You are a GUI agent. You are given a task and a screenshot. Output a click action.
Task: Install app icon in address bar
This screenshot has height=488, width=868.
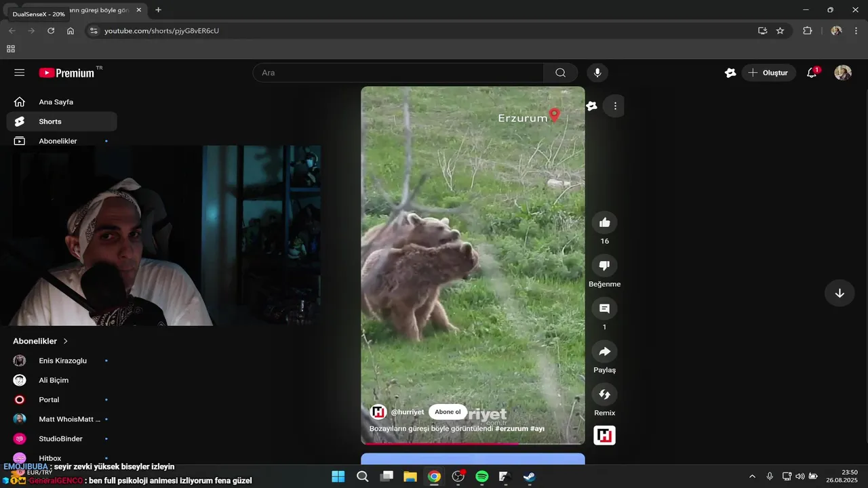tap(762, 30)
